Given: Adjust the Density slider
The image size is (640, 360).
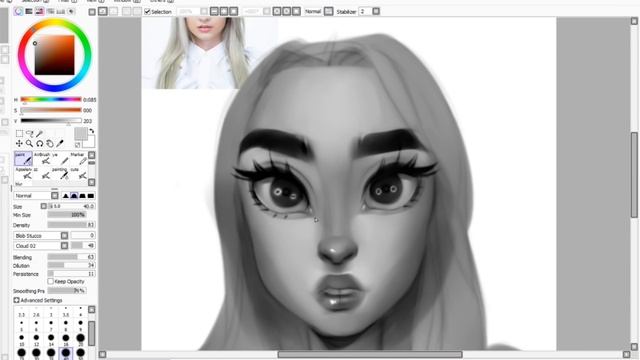Looking at the screenshot, I should [71, 225].
